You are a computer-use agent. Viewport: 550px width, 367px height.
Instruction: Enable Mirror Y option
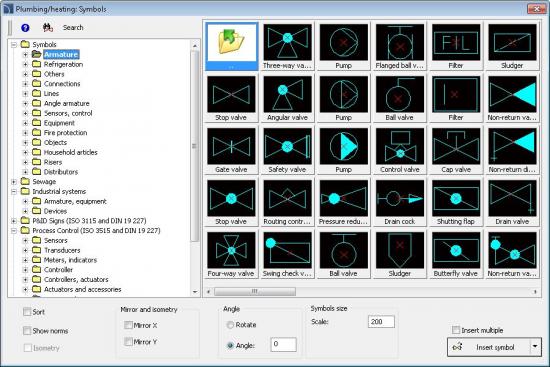128,341
